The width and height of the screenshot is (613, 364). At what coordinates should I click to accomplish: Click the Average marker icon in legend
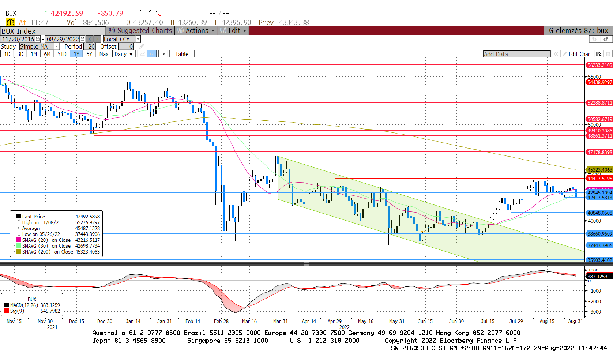click(19, 228)
